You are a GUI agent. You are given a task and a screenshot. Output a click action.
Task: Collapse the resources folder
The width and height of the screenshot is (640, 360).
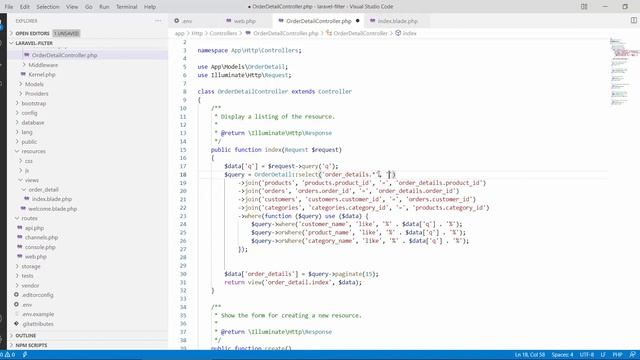[17, 151]
